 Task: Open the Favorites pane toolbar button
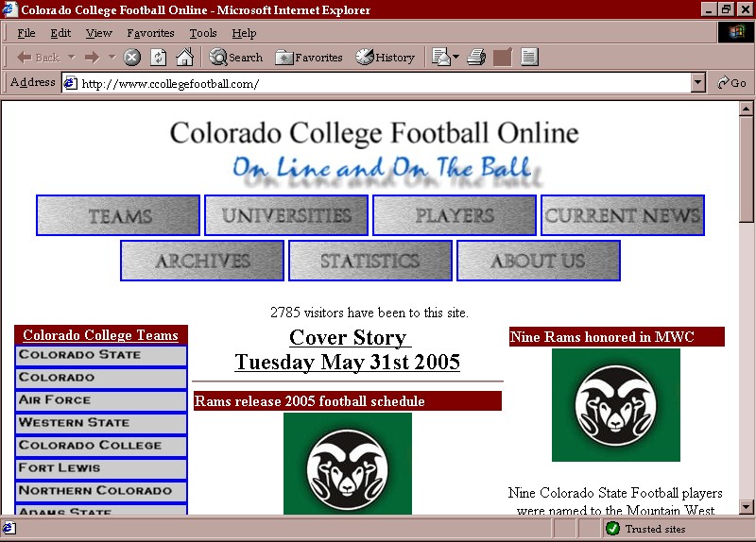(x=309, y=58)
